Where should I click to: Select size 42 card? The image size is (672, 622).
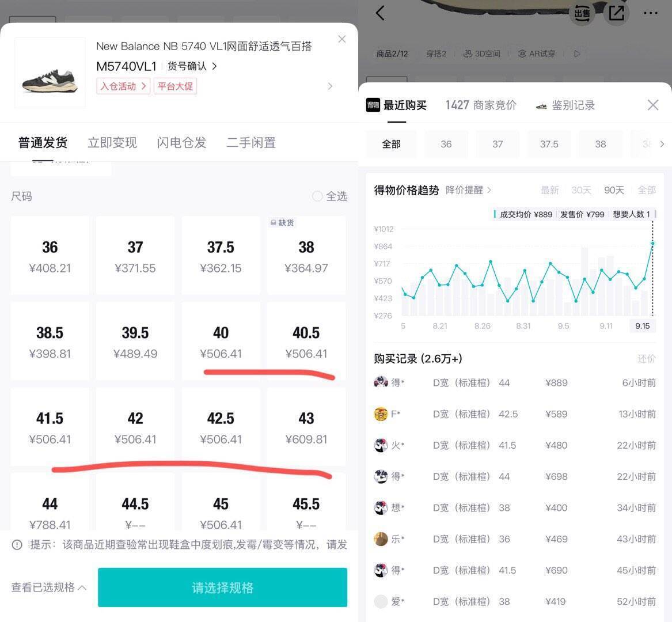click(135, 427)
